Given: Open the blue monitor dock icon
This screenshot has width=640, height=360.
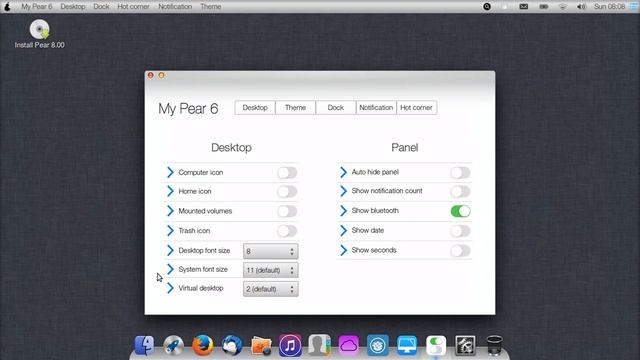Looking at the screenshot, I should pyautogui.click(x=407, y=345).
